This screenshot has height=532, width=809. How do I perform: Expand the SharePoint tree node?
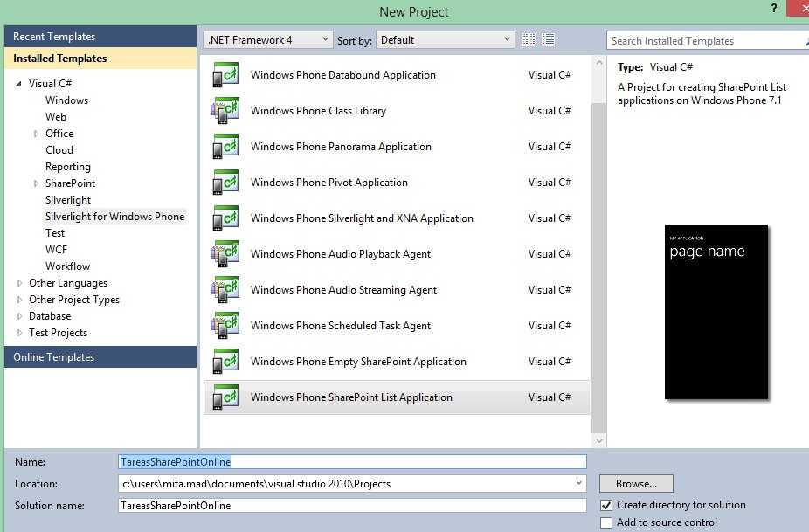click(36, 183)
